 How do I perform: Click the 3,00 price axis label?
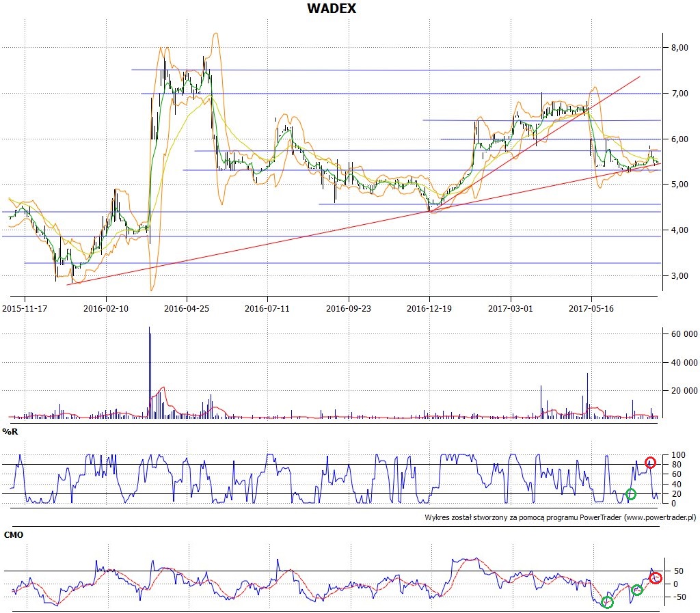click(x=679, y=275)
